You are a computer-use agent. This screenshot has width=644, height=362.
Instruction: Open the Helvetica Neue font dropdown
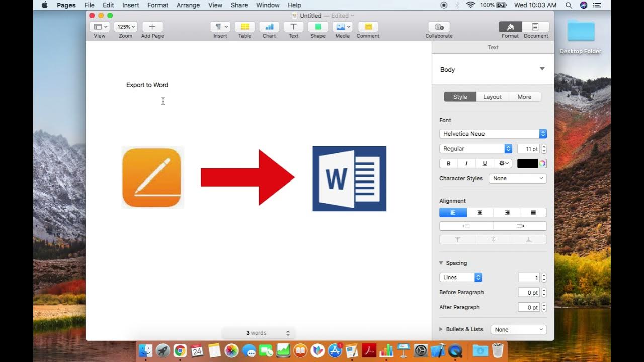click(493, 134)
